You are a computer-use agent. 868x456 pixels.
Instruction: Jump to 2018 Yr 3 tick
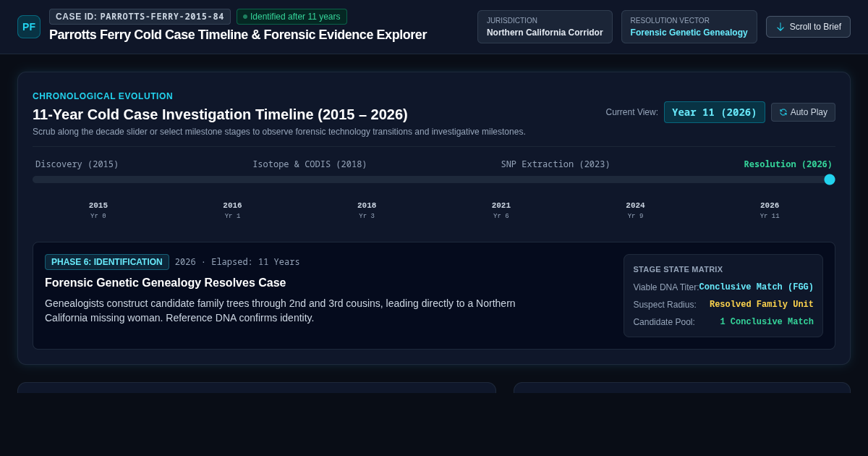tap(367, 210)
